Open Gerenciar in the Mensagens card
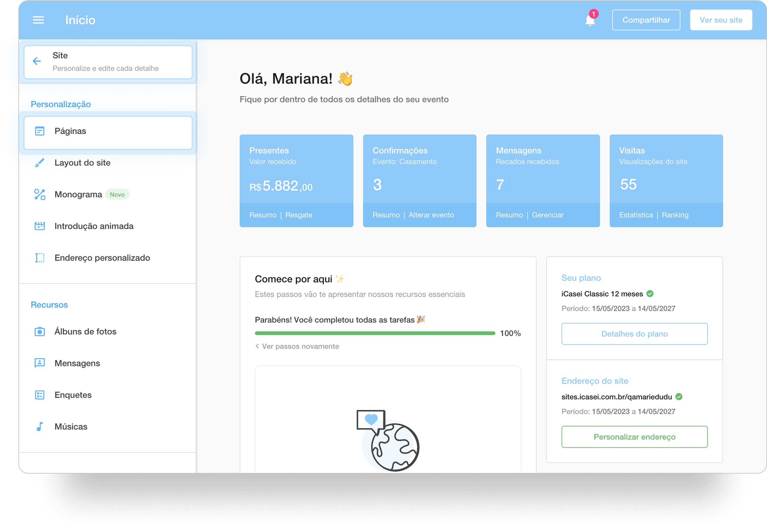This screenshot has height=532, width=767. [x=548, y=215]
